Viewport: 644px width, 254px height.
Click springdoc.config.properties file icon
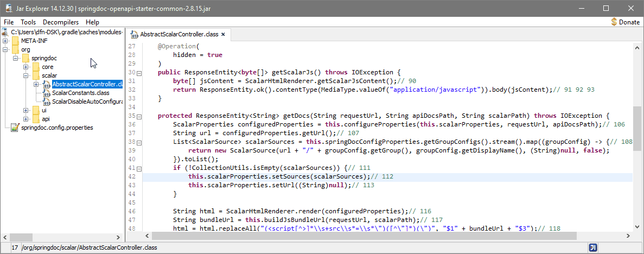pos(15,128)
